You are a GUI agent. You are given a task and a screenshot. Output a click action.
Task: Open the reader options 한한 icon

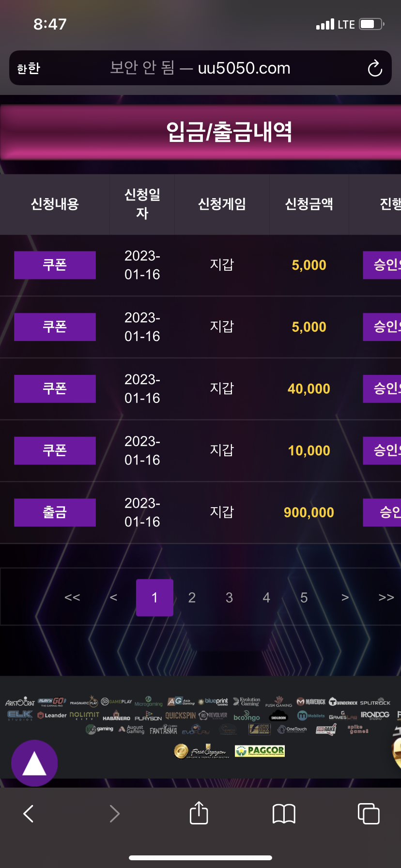(x=29, y=68)
